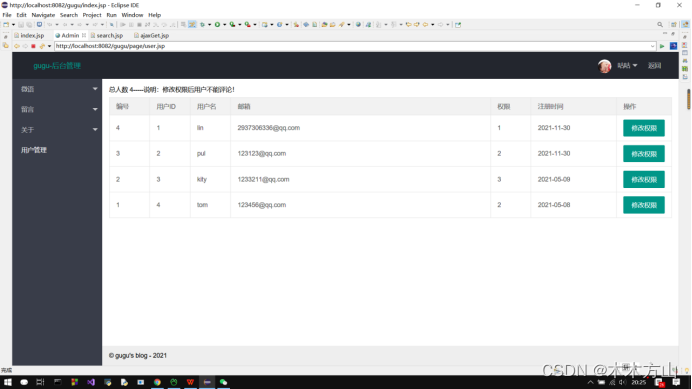Open the Navigate menu
Screen dimensions: 692x389
click(x=43, y=15)
